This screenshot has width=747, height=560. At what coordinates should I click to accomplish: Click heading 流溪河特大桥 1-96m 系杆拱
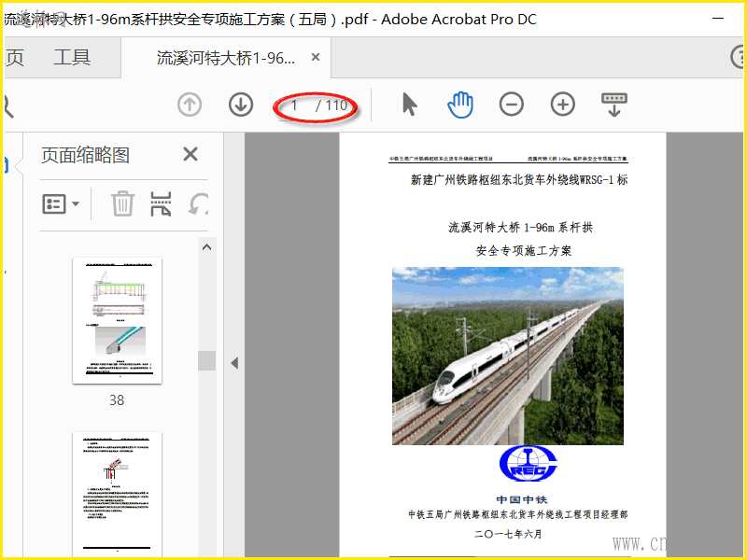[x=520, y=227]
